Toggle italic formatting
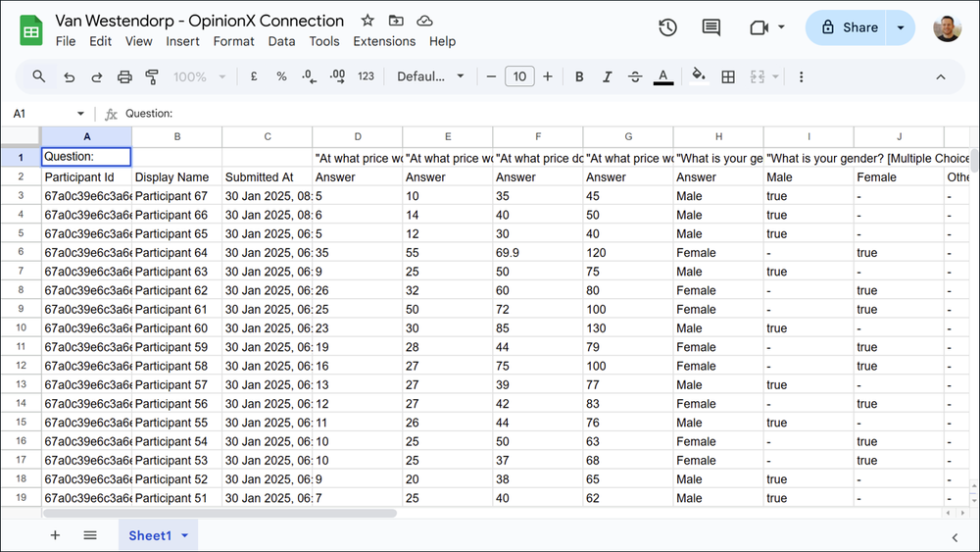This screenshot has width=980, height=552. (607, 76)
